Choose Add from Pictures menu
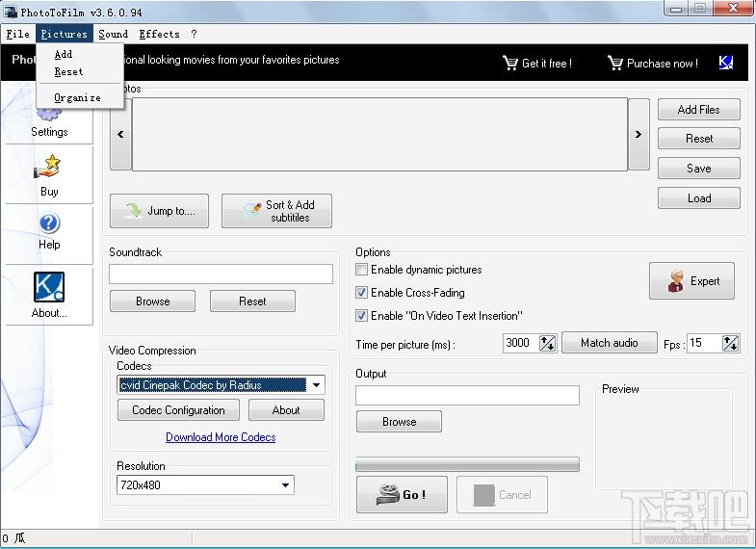This screenshot has height=549, width=756. tap(64, 55)
